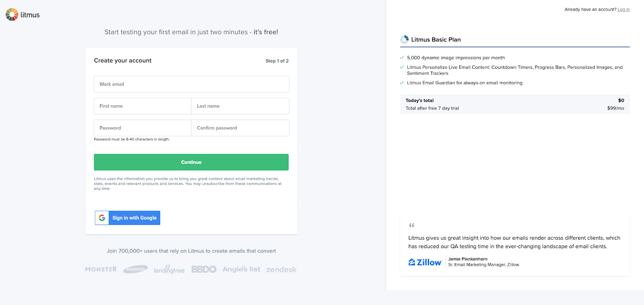Click the checkmark next to Litmus Email Guardian
This screenshot has width=644, height=305.
click(401, 82)
